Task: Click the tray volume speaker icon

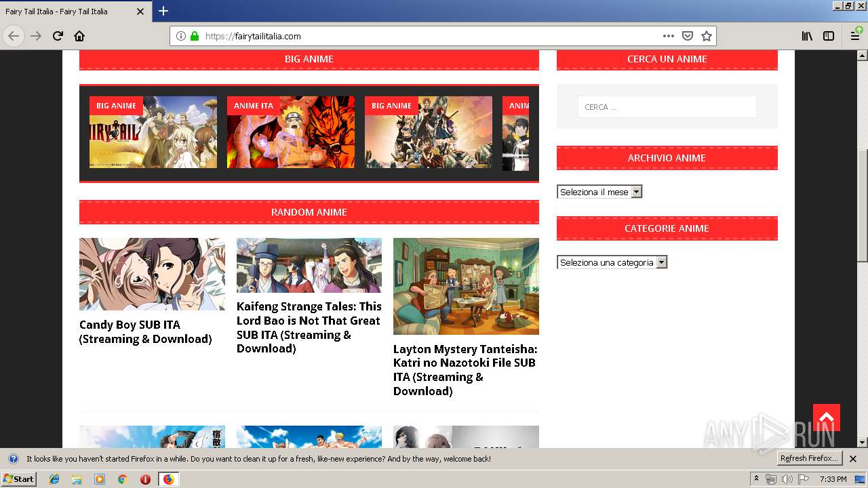Action: pyautogui.click(x=787, y=479)
